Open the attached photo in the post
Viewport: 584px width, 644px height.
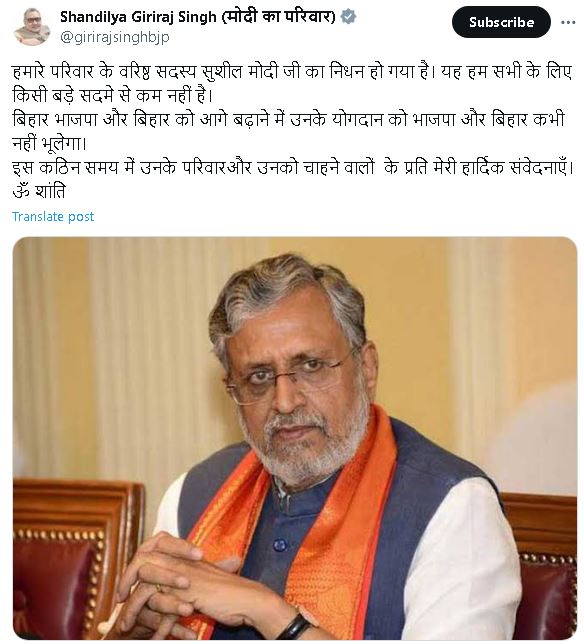click(x=295, y=438)
